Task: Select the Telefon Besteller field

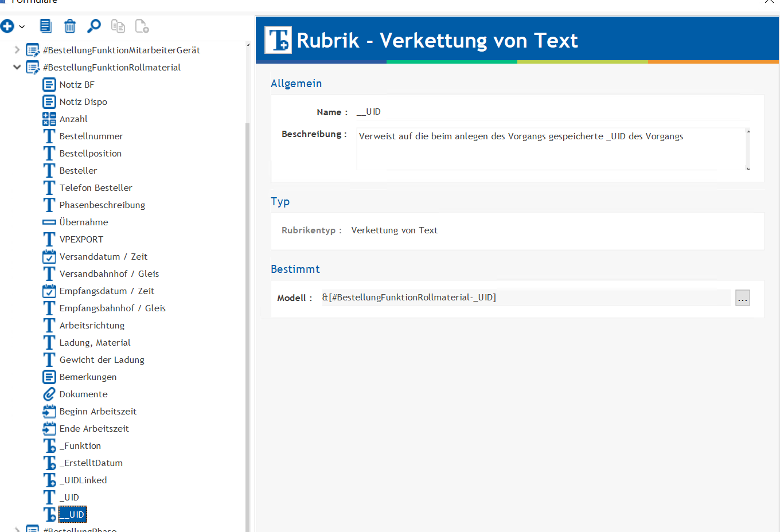Action: coord(96,188)
